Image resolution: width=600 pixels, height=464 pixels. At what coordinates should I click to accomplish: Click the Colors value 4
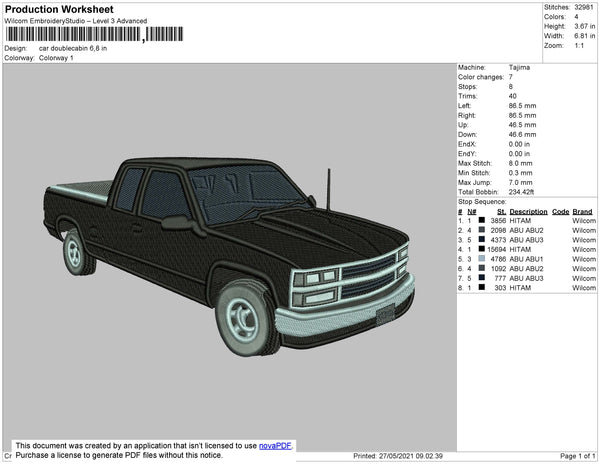pos(576,17)
